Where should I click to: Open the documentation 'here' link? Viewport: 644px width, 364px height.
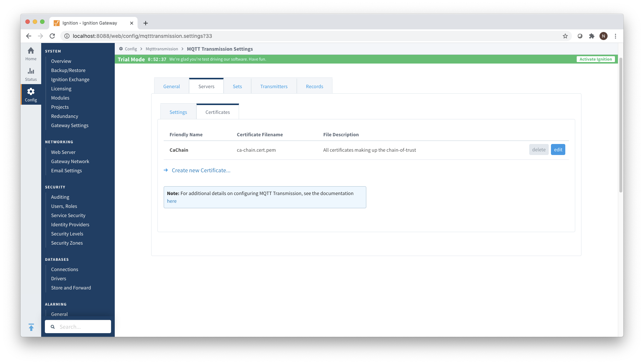(x=172, y=201)
